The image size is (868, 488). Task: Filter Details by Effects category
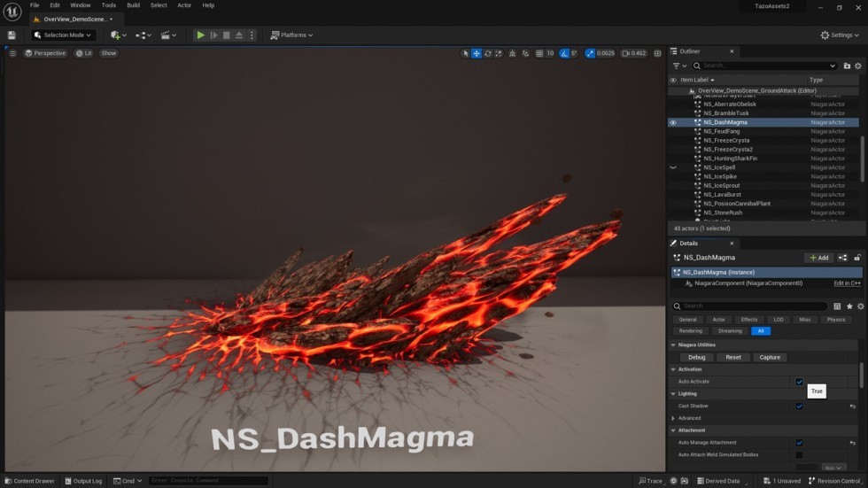click(x=749, y=320)
